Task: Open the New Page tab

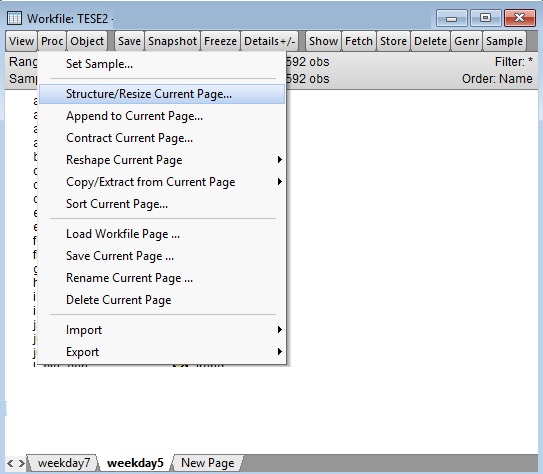Action: [x=207, y=463]
